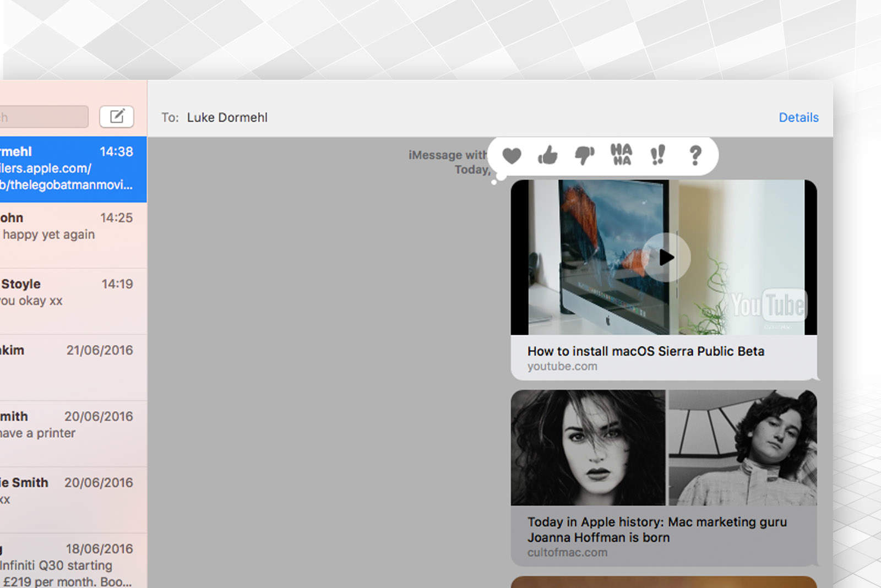Select the thumbs down Tapback reaction

pos(584,156)
